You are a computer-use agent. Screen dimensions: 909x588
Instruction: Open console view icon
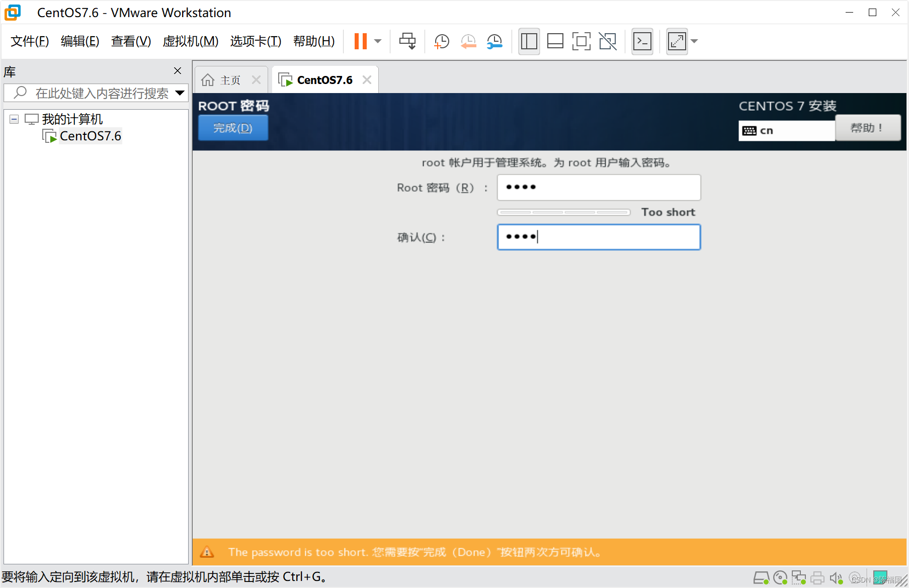pos(642,41)
